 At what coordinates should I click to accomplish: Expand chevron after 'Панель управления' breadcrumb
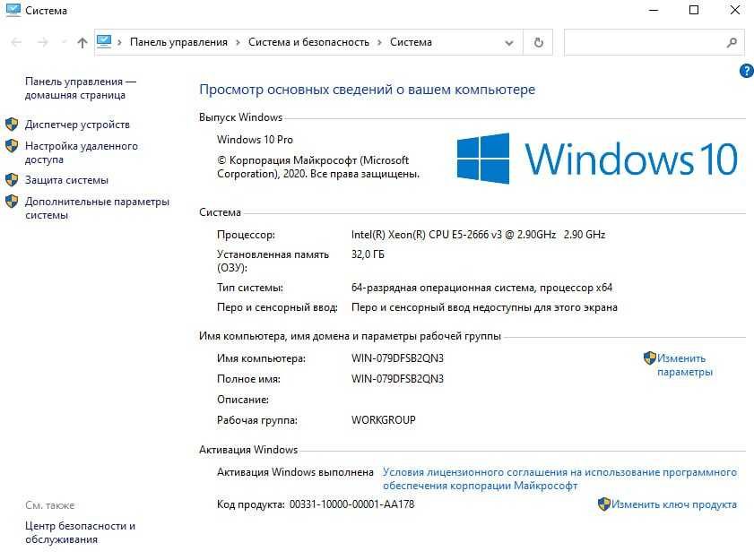pos(238,42)
